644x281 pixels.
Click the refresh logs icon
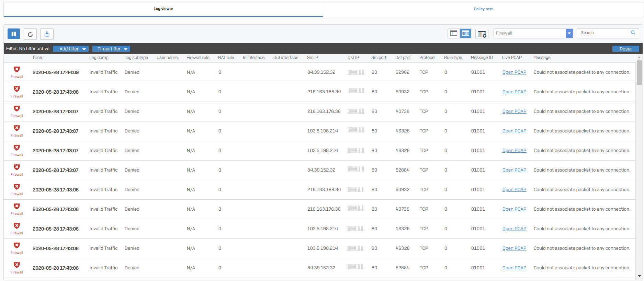point(30,34)
